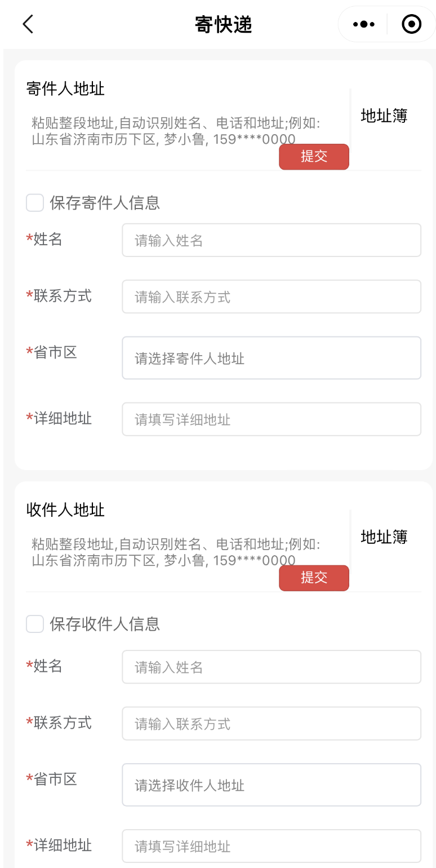Tap the 寄快递 page title
This screenshot has width=436, height=868.
223,25
